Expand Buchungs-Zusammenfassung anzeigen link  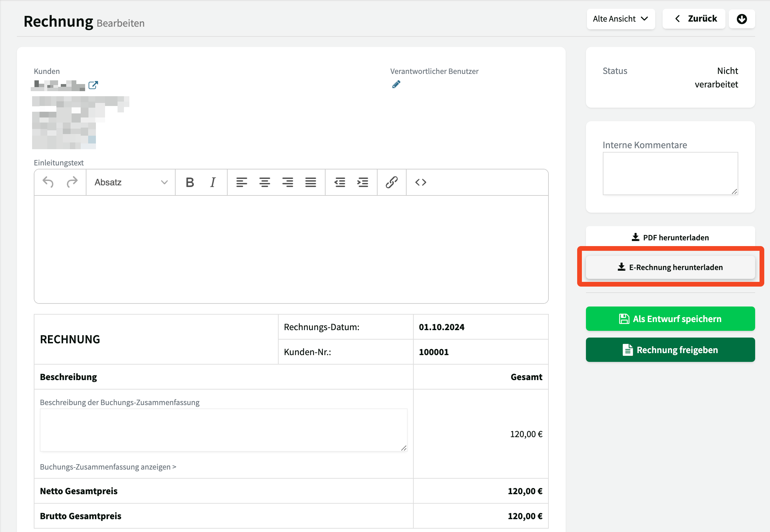[x=108, y=467]
